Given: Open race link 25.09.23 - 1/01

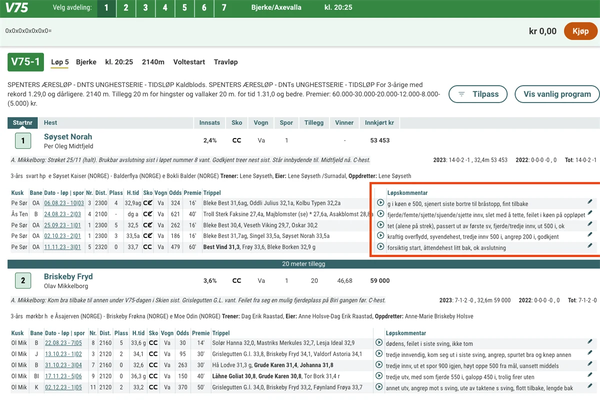Looking at the screenshot, I should (x=62, y=225).
